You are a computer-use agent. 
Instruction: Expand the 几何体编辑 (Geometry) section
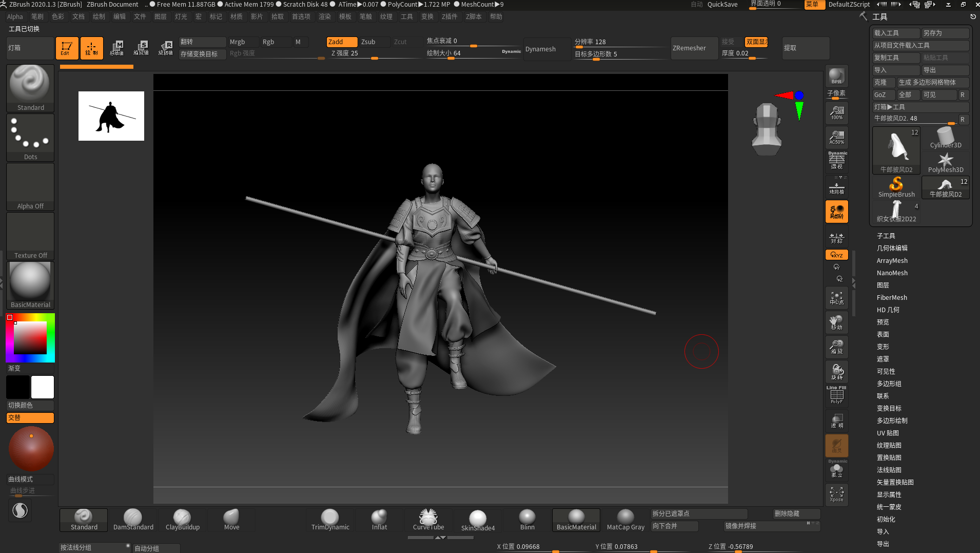[x=892, y=249]
